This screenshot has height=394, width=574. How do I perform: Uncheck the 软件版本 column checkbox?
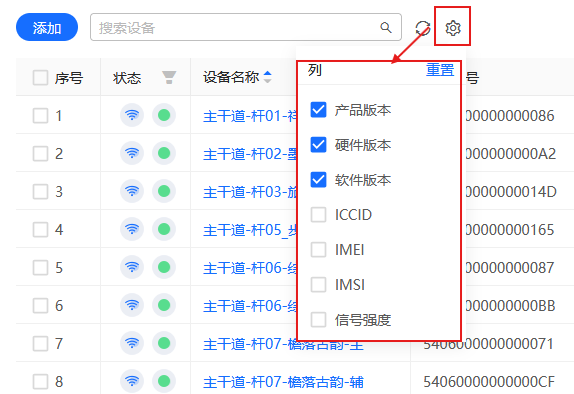(318, 180)
